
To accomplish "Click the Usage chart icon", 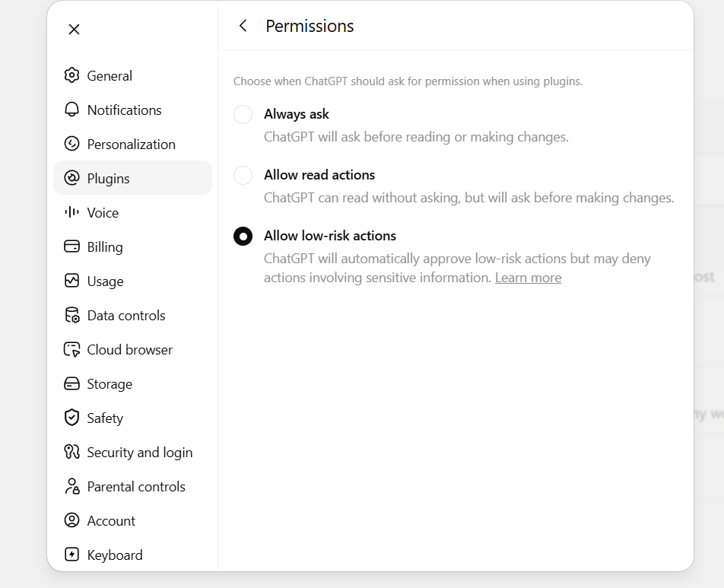I will [71, 281].
